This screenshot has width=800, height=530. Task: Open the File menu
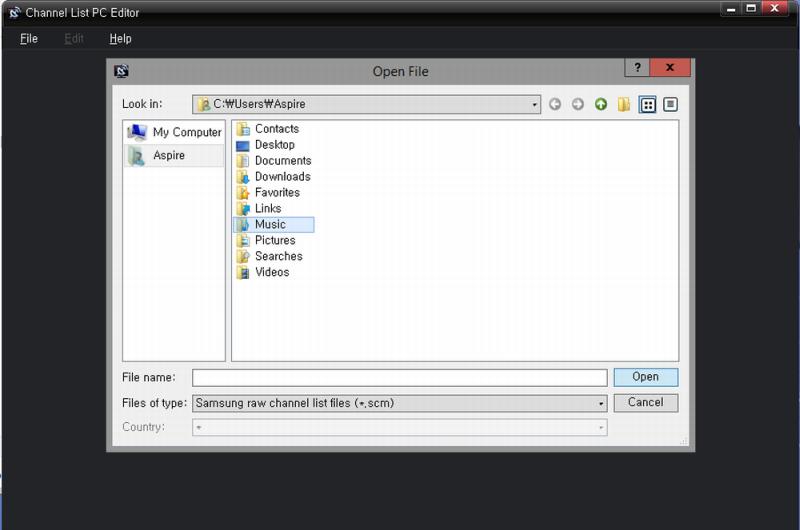[x=29, y=39]
